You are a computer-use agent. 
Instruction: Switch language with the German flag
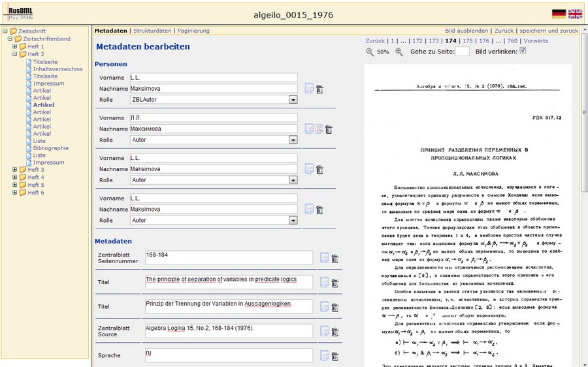(559, 14)
